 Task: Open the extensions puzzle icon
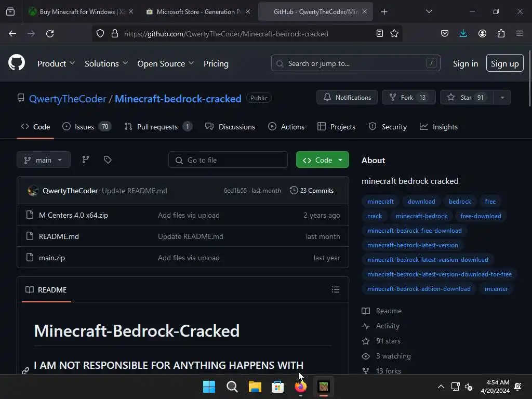coord(501,34)
